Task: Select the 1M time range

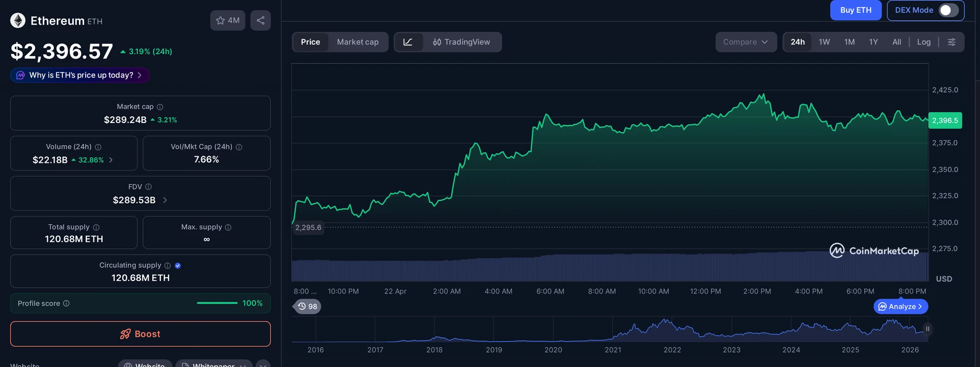Action: pos(849,42)
